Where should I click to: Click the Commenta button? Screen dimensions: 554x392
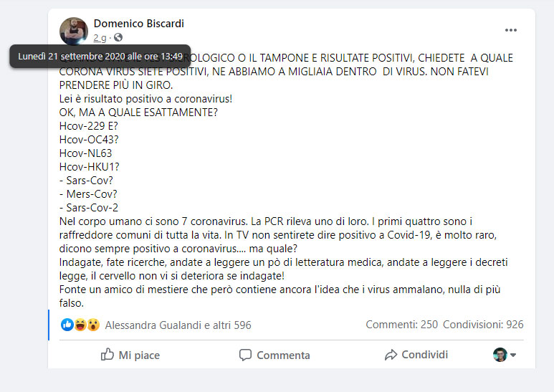pyautogui.click(x=274, y=355)
